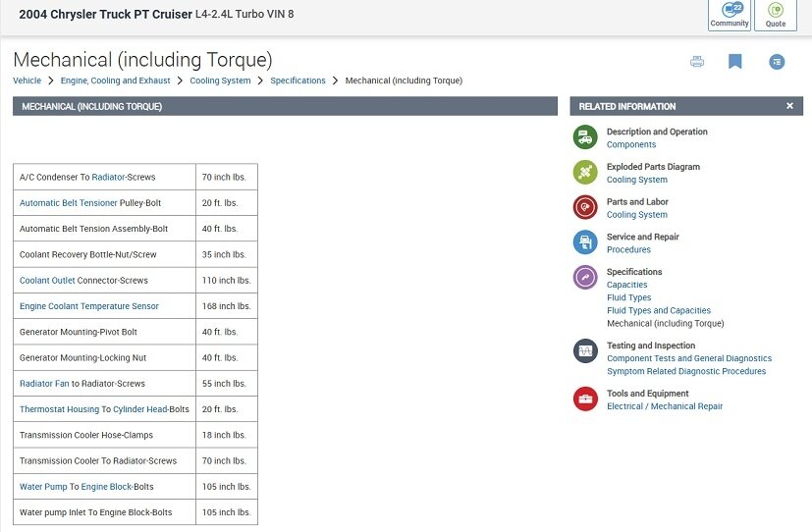Open the article list menu icon
Screen dimensions: 812x532
click(x=777, y=62)
